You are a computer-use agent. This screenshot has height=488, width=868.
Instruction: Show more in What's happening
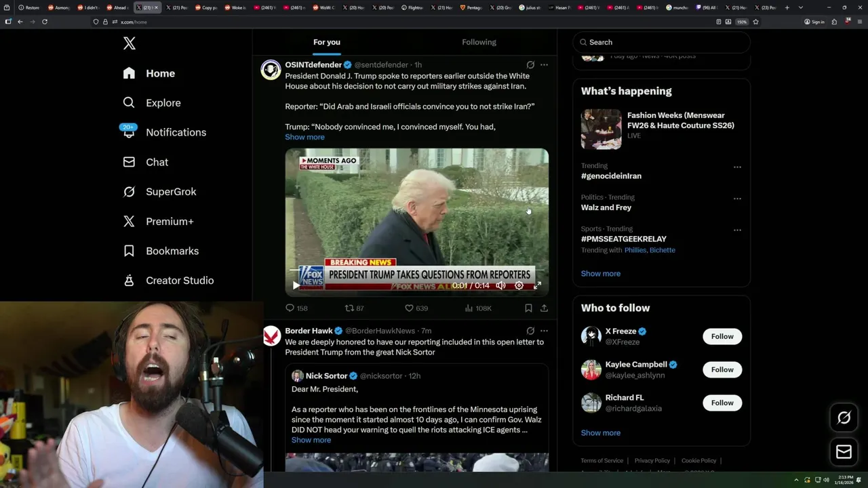point(601,274)
